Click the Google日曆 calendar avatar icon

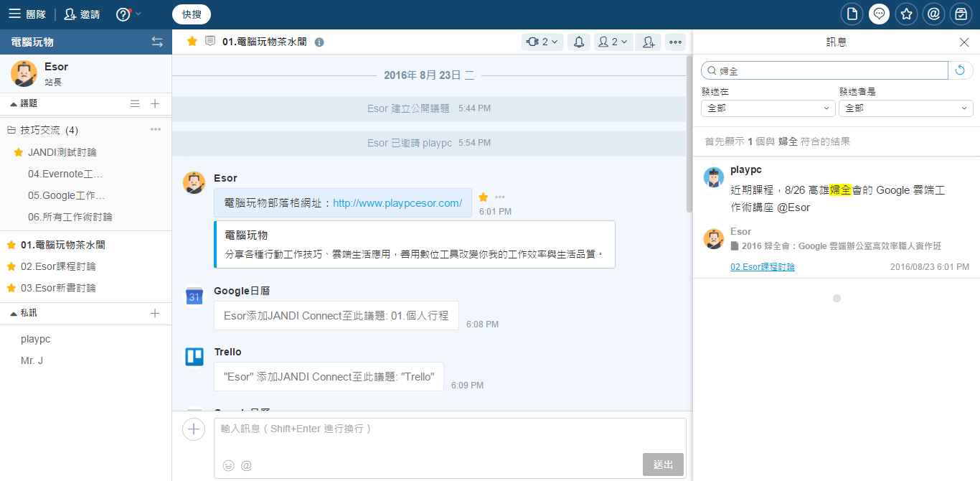(x=194, y=296)
